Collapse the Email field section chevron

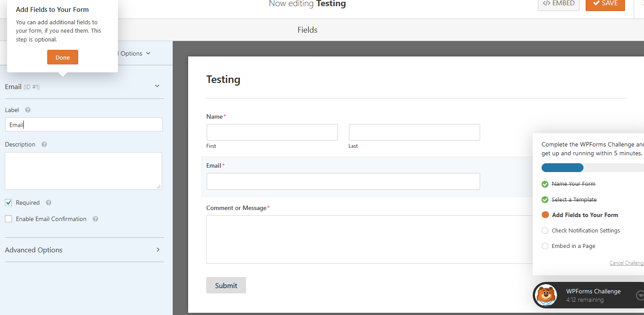(x=157, y=86)
